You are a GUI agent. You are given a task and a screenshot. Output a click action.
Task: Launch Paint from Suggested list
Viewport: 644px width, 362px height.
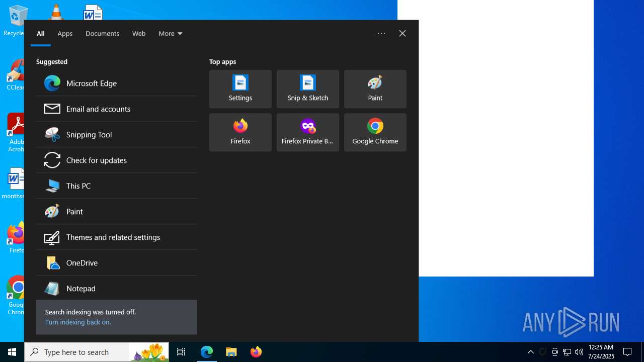click(x=117, y=212)
